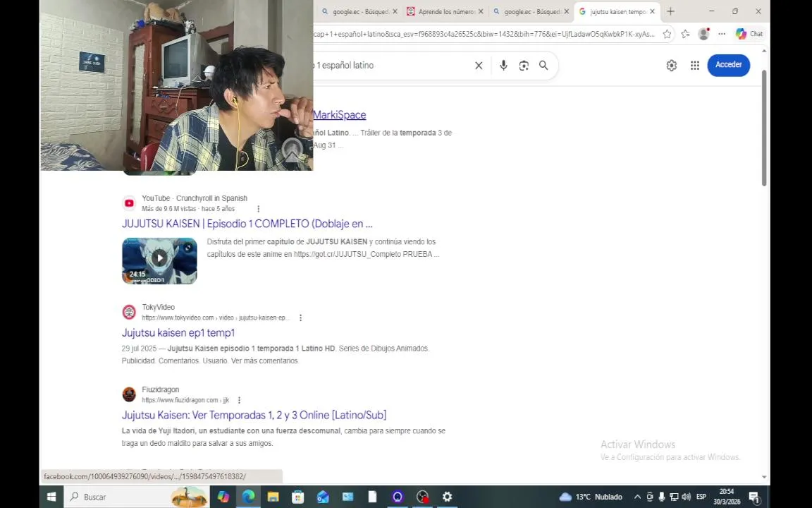Image resolution: width=812 pixels, height=508 pixels.
Task: Open Copilot Chat in the browser
Action: 749,34
